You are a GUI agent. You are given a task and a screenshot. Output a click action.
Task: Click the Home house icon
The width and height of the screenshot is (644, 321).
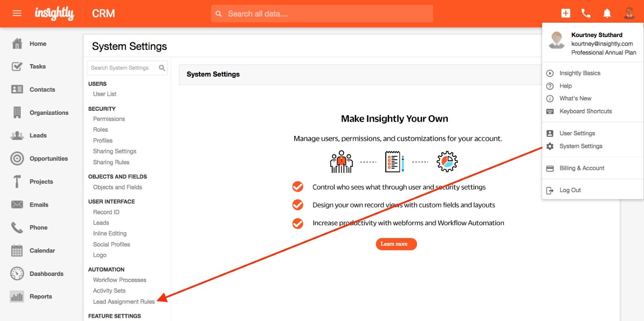pos(17,43)
